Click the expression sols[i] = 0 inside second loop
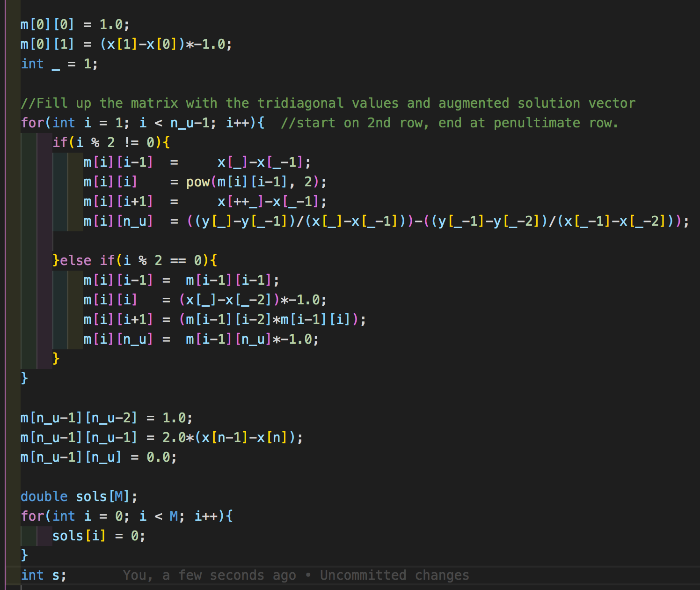 click(98, 536)
